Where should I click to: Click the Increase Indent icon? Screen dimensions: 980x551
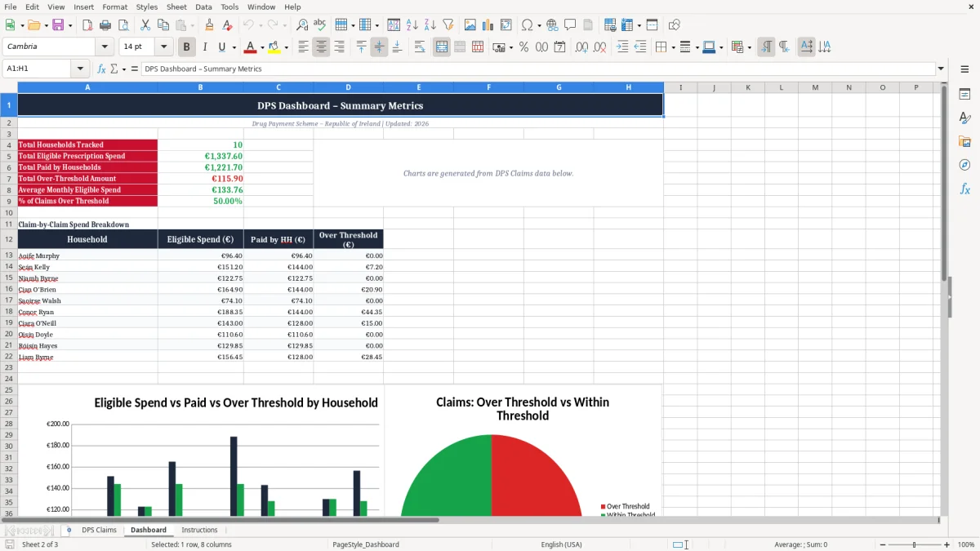pos(622,47)
